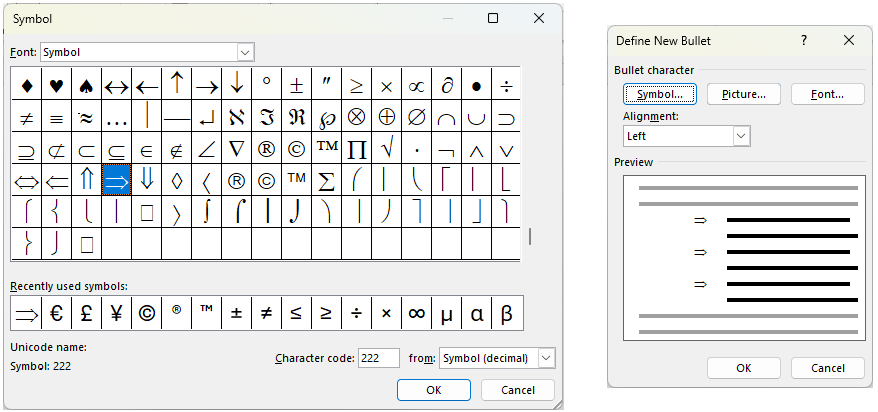Click the 'Symbol: 222' Unicode name text

[x=40, y=367]
